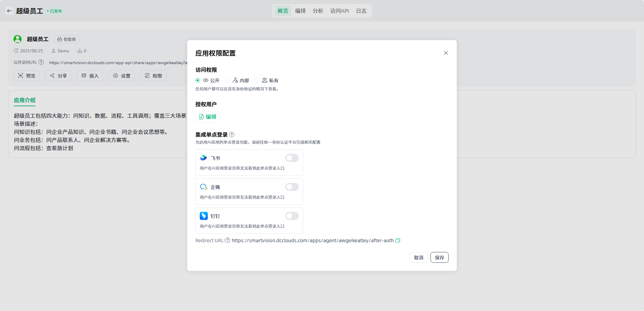Click the help icon beside Redirect URL
Image resolution: width=644 pixels, height=311 pixels.
pyautogui.click(x=228, y=241)
